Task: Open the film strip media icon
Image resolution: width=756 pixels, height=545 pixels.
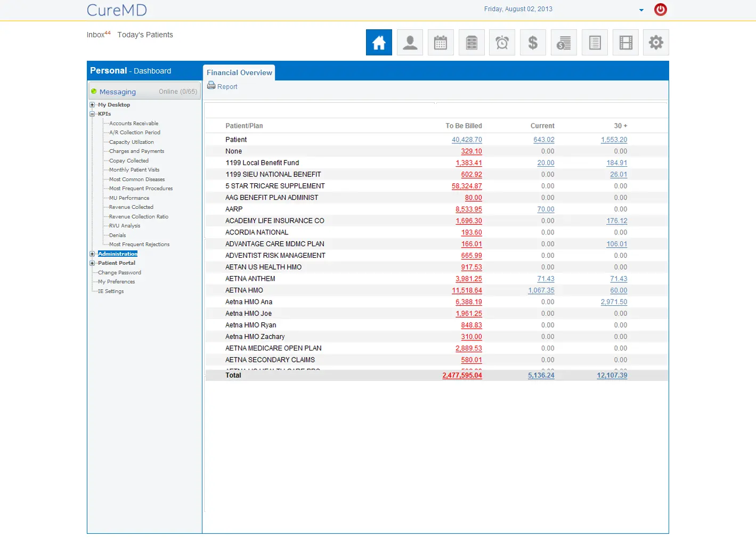Action: [625, 43]
